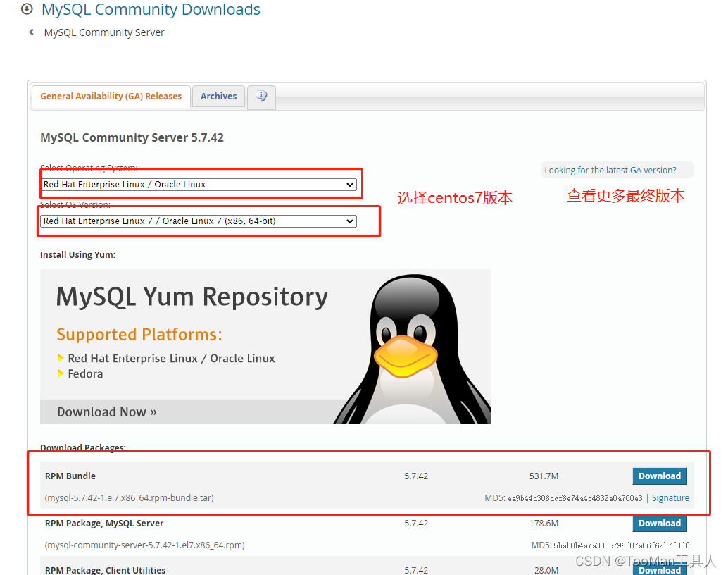Click the MySQL Yum Repository banner
728x575 pixels.
265,346
